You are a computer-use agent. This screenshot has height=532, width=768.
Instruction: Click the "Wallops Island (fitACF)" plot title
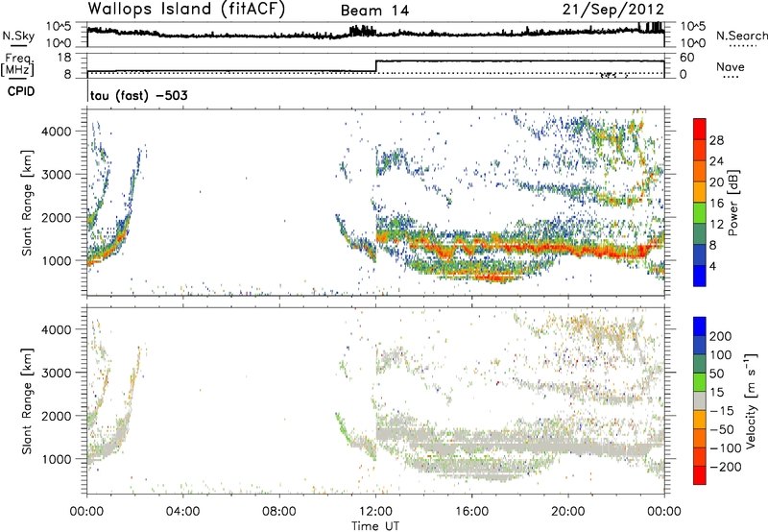point(186,10)
